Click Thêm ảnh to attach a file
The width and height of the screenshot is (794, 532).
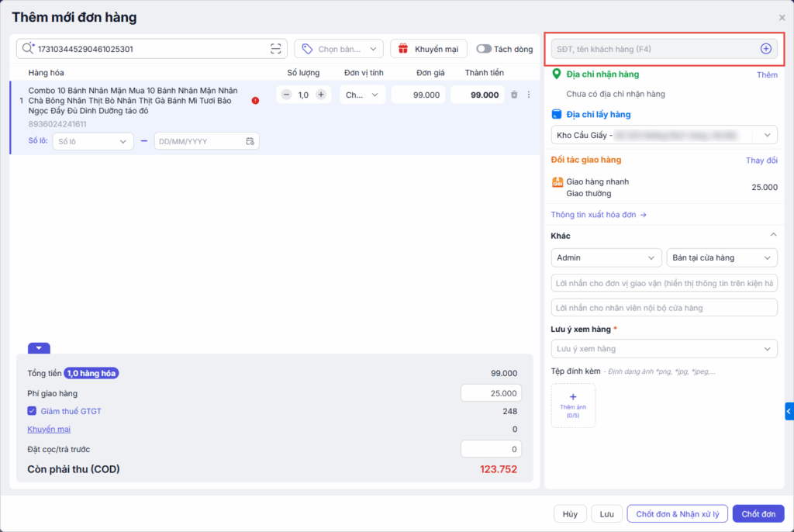[573, 405]
